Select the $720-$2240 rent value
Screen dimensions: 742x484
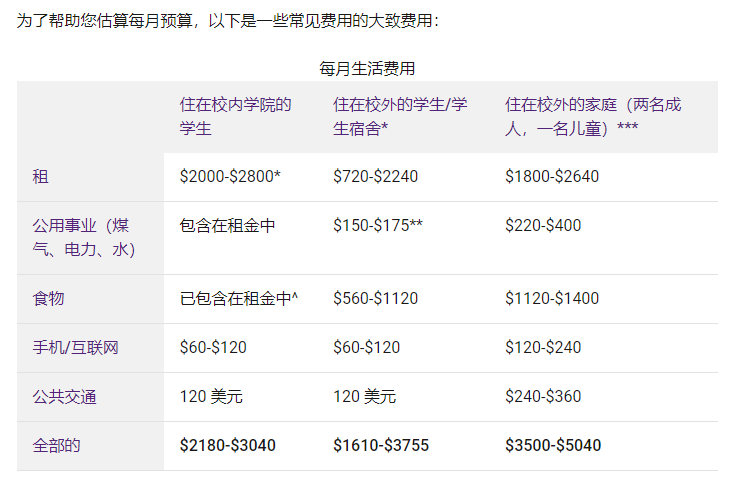[376, 176]
